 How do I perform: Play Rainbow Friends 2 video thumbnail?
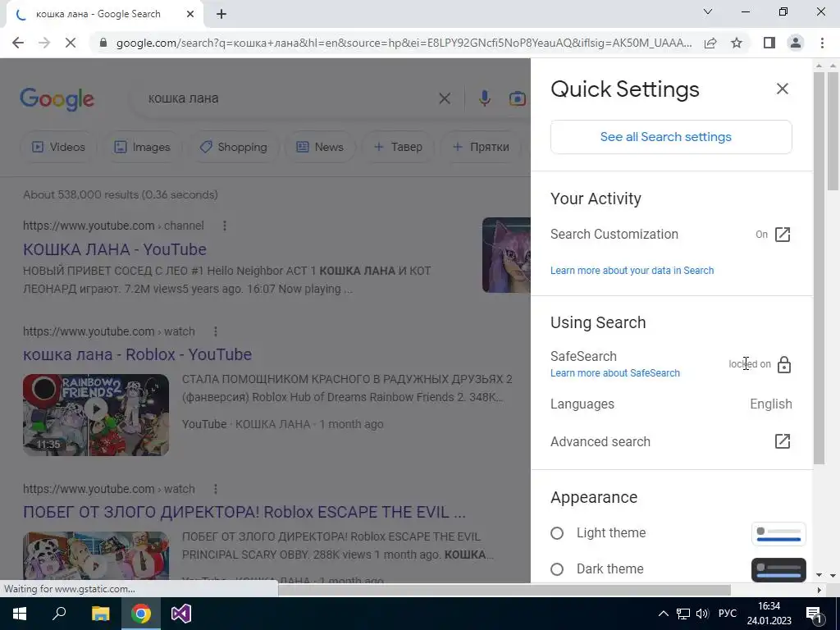click(96, 414)
